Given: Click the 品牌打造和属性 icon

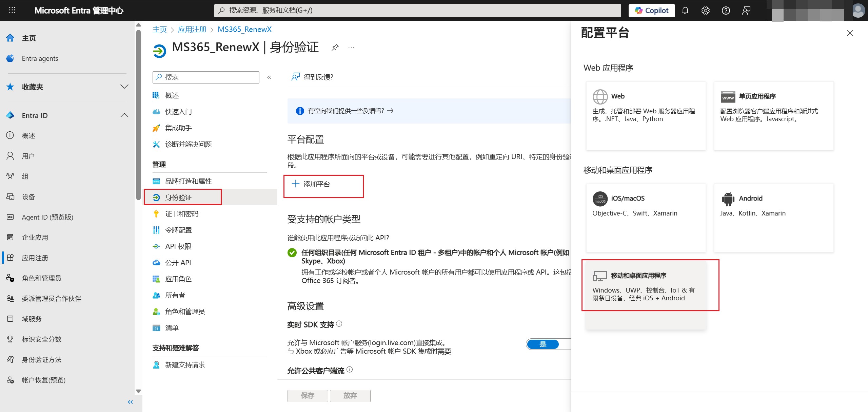Looking at the screenshot, I should [156, 181].
